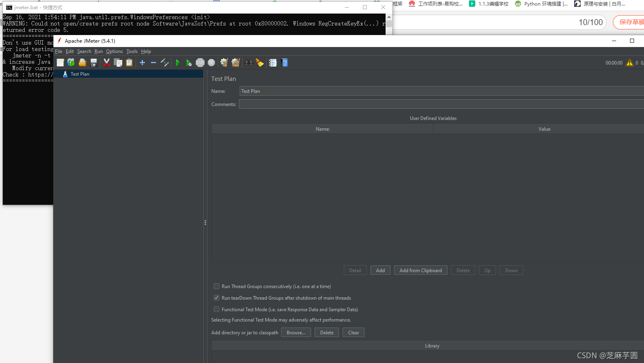Viewport: 644px width, 363px height.
Task: Click the Clear classpath button
Action: tap(353, 333)
